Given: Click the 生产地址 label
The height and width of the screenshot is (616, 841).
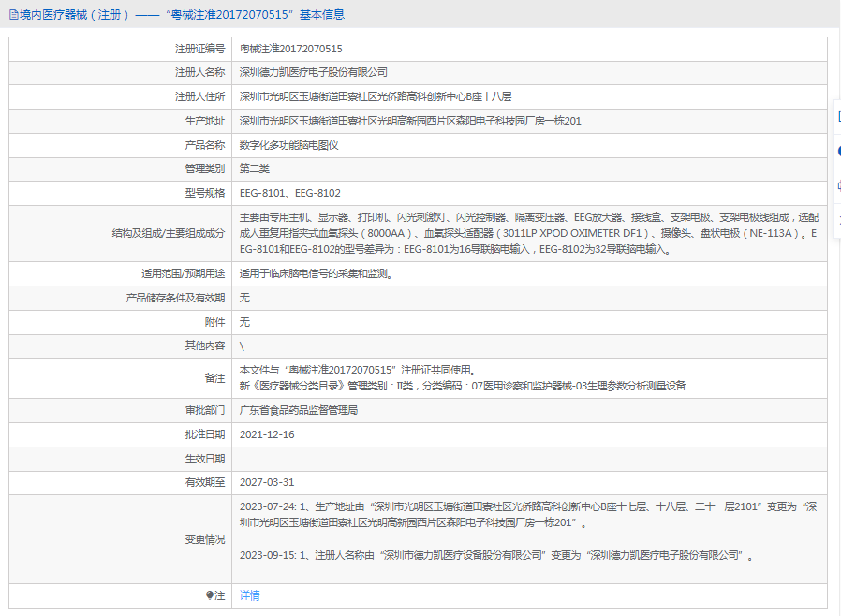Looking at the screenshot, I should click(205, 121).
